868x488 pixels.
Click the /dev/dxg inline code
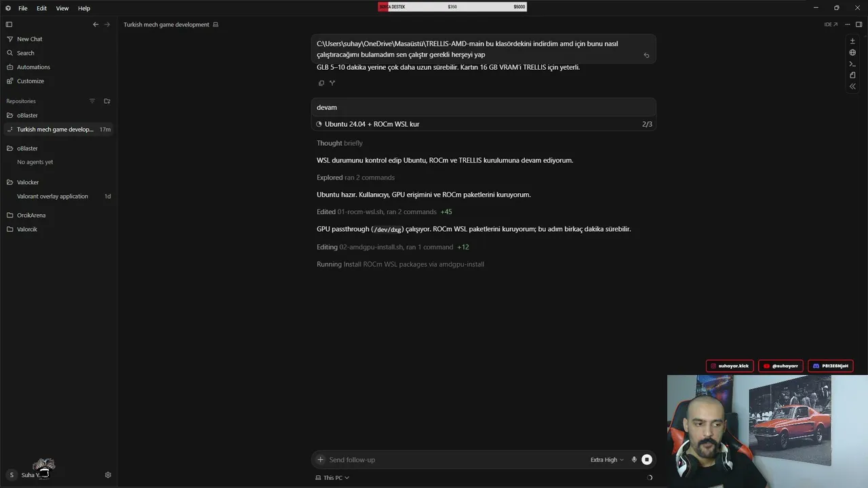pyautogui.click(x=387, y=230)
